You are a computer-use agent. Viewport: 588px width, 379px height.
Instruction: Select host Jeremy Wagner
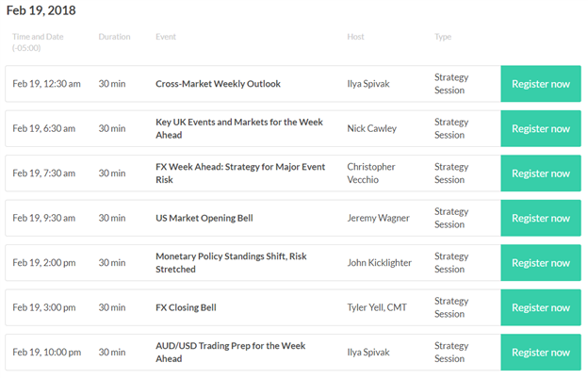[378, 218]
